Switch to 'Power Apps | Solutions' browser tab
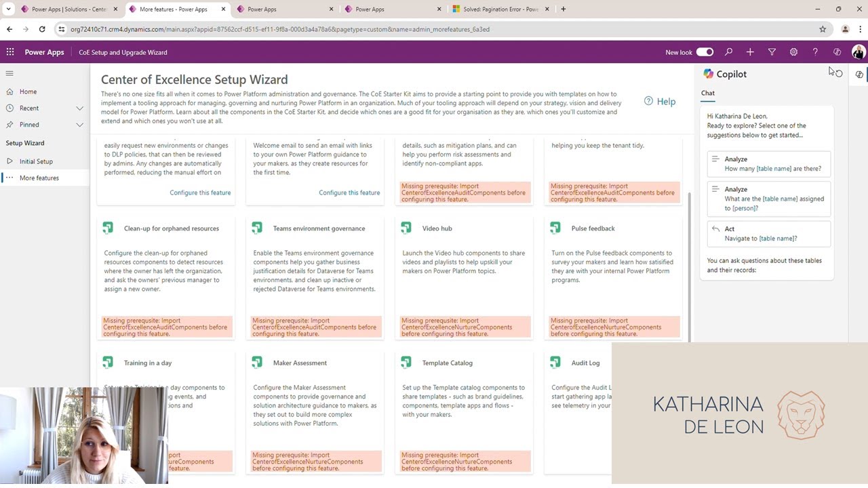This screenshot has height=488, width=868. (68, 9)
